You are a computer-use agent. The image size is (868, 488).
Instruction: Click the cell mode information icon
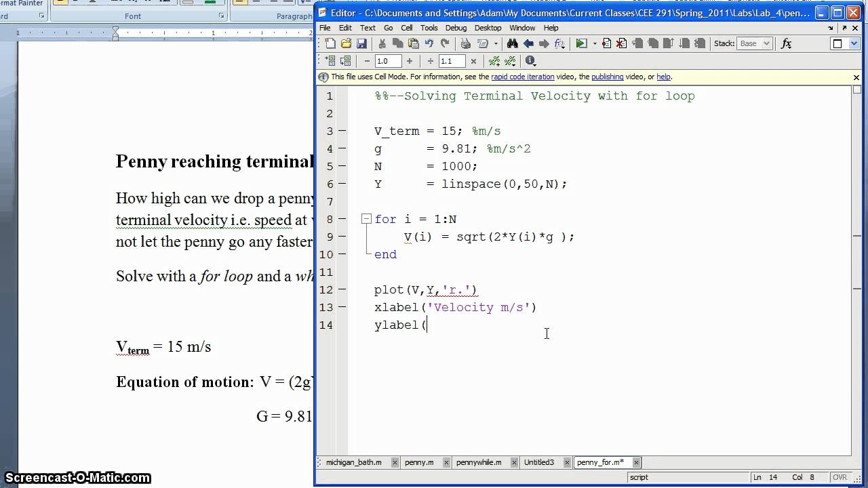click(x=530, y=61)
